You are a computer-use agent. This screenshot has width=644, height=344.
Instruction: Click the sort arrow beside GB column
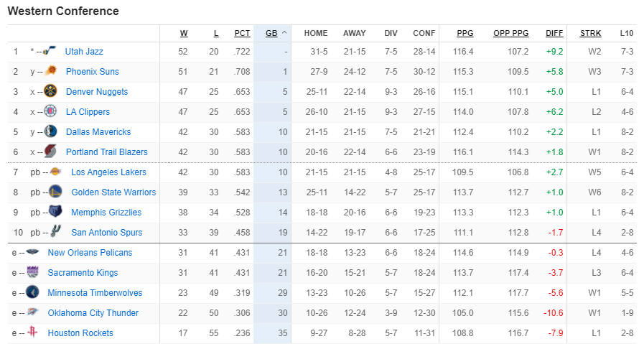pos(284,33)
